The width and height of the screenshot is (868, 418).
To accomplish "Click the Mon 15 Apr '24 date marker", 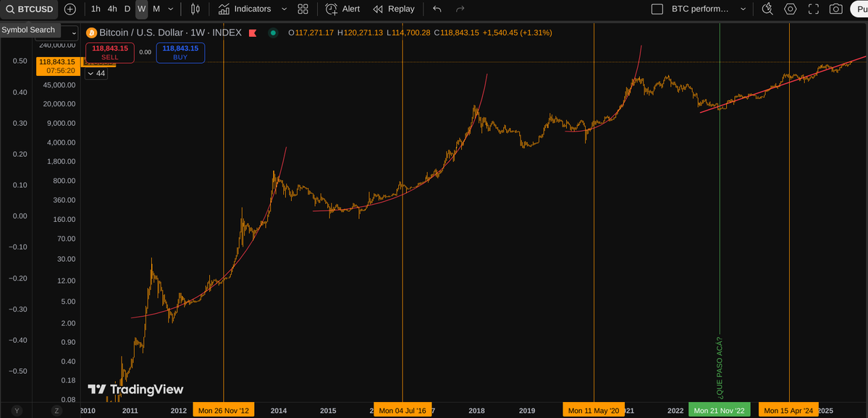I will [x=789, y=410].
